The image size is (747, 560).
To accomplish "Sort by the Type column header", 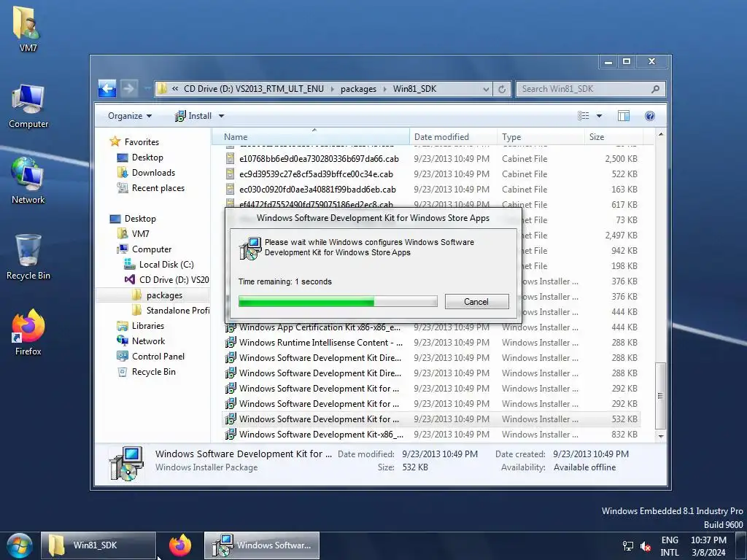I will point(541,136).
